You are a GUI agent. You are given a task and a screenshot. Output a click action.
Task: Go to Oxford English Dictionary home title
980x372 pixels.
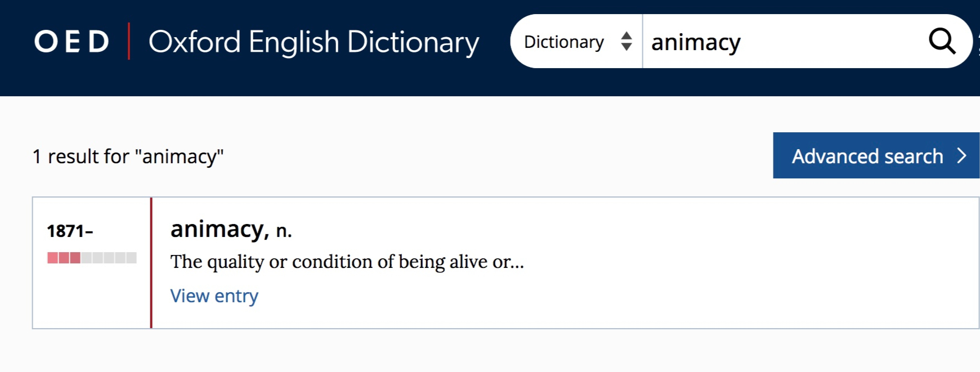tap(314, 42)
